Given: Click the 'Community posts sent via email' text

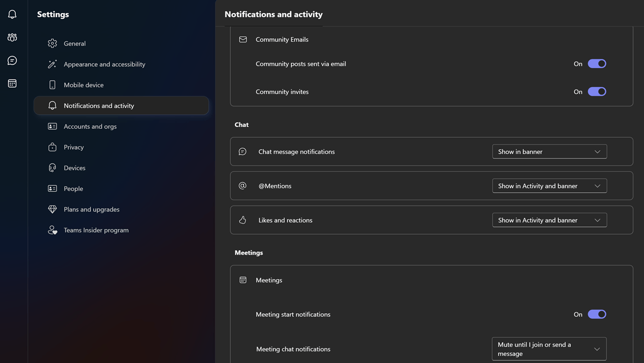Looking at the screenshot, I should tap(301, 63).
